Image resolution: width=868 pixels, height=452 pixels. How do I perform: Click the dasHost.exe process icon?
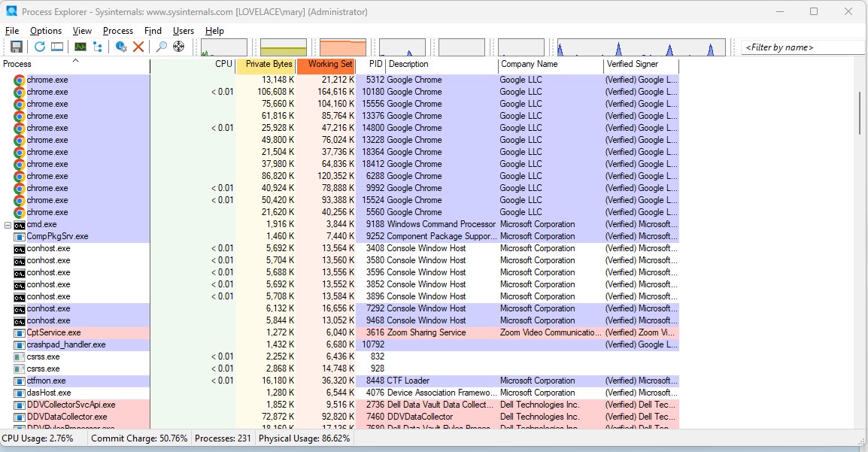(20, 393)
